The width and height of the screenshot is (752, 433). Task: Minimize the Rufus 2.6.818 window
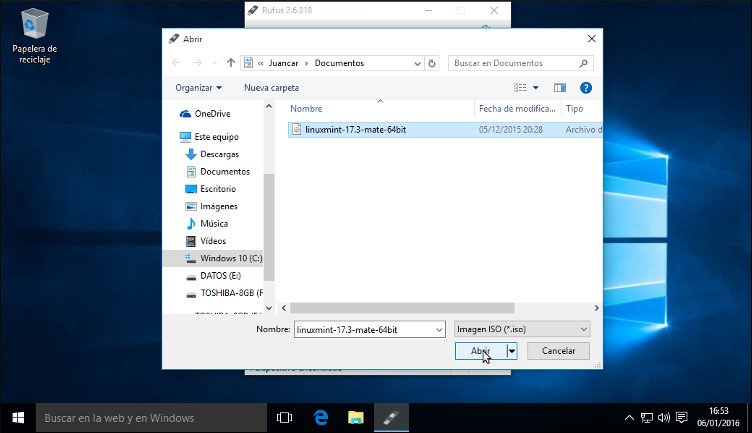(428, 10)
